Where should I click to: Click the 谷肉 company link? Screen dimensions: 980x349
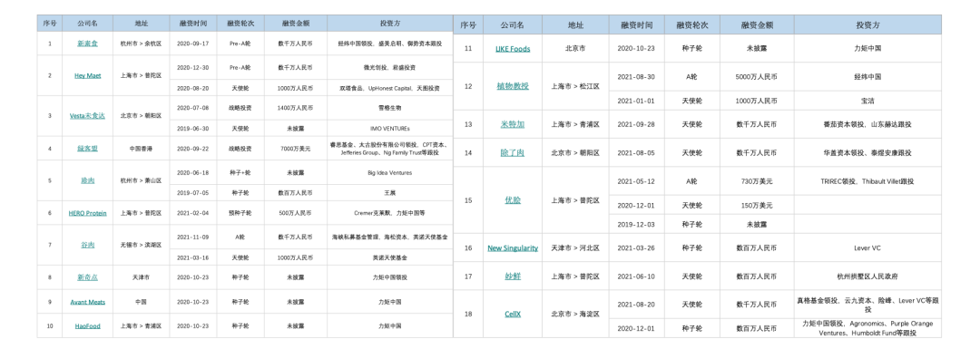pyautogui.click(x=87, y=246)
